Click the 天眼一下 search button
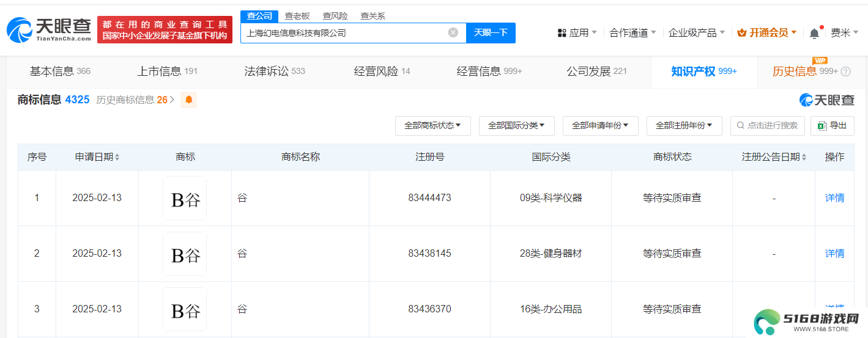Image resolution: width=868 pixels, height=338 pixels. [491, 33]
